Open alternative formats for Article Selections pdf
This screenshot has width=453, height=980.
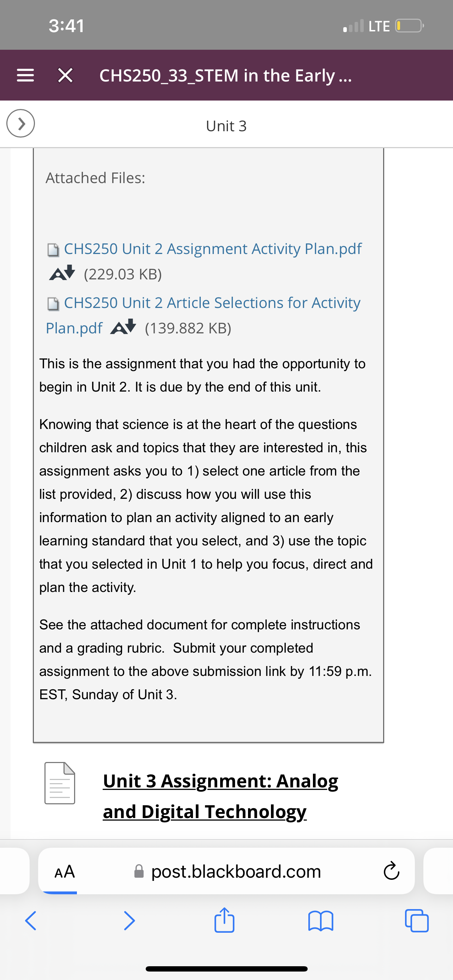click(123, 327)
